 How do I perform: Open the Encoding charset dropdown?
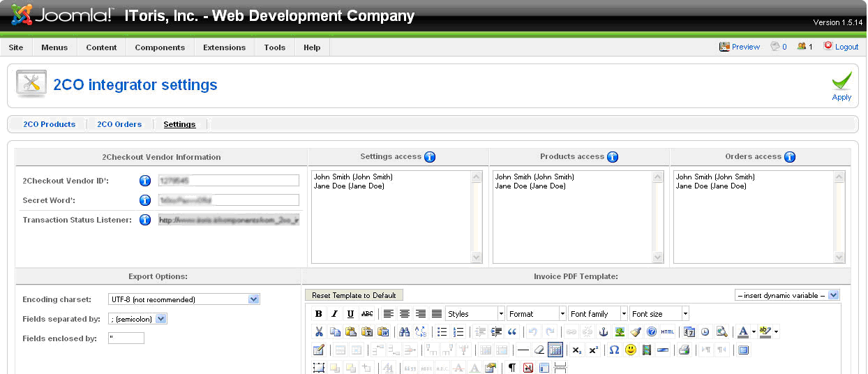(x=184, y=299)
